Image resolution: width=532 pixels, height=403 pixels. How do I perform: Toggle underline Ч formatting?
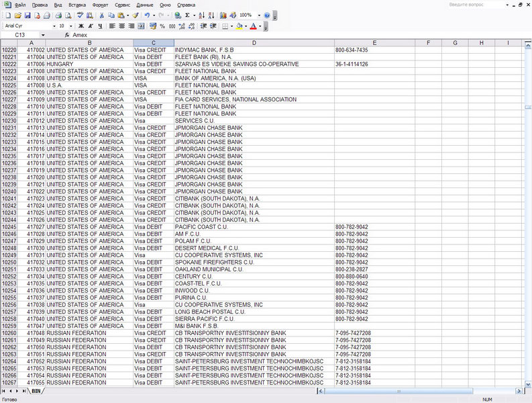(100, 26)
